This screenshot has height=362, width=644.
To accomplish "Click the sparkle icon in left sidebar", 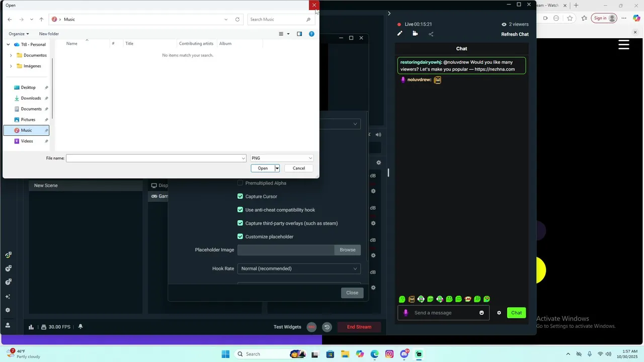I will point(8,297).
